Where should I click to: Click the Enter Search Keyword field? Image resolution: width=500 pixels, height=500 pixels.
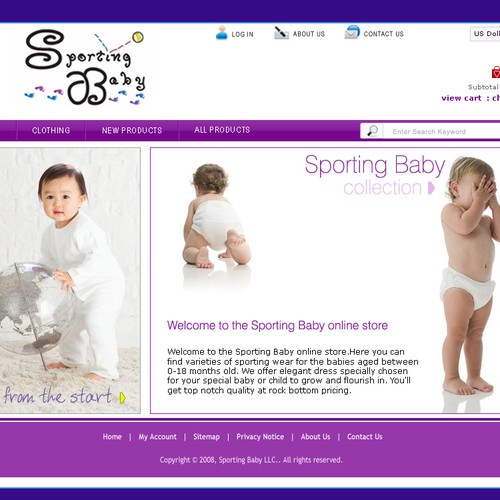pos(442,131)
